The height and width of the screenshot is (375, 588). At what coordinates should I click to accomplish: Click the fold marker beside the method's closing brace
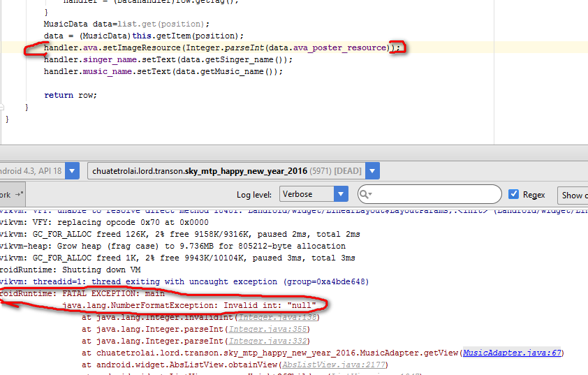[x=2, y=108]
